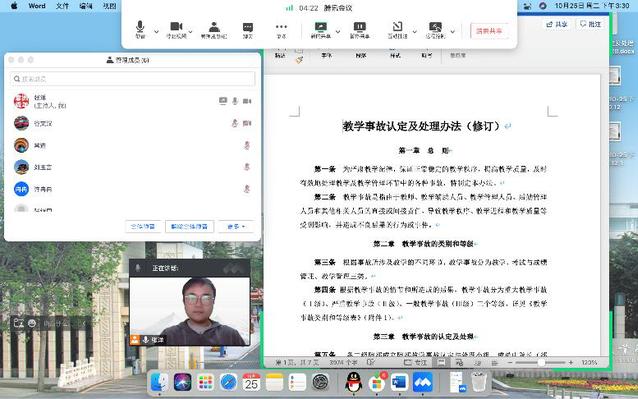Toggle the camera icon for second member

[247, 123]
